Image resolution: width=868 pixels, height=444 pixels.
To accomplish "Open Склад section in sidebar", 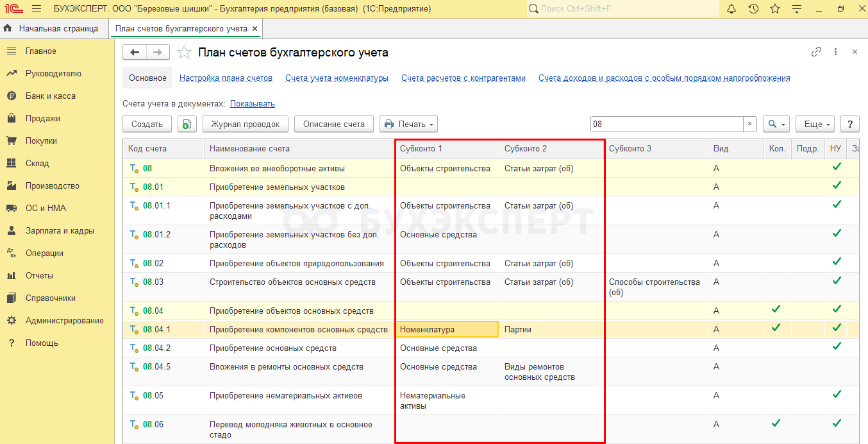I will pyautogui.click(x=37, y=164).
